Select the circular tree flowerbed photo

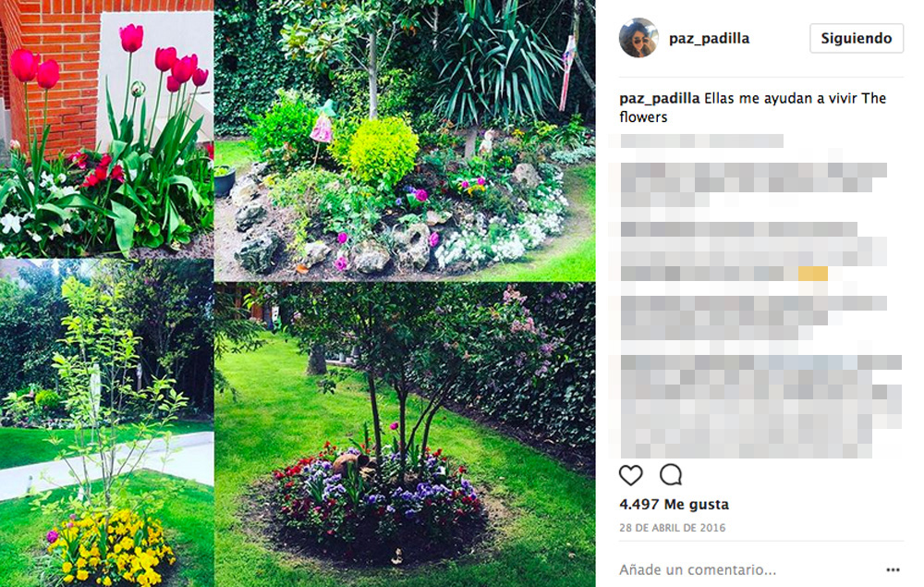(x=405, y=435)
